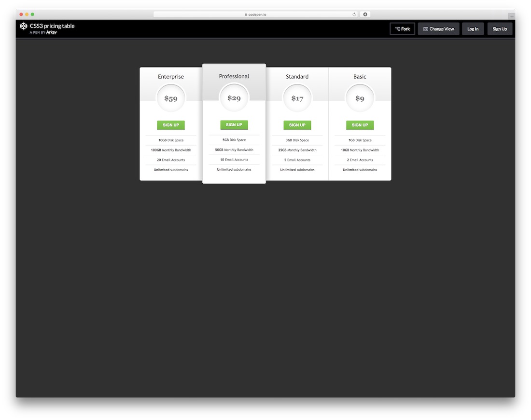531x420 pixels.
Task: Click the $9 price circle
Action: coord(360,98)
